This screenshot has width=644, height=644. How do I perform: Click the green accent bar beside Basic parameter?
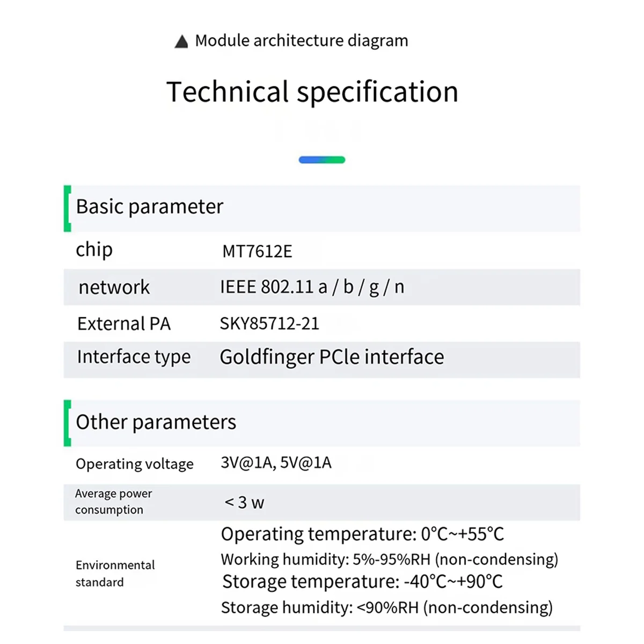(x=68, y=208)
